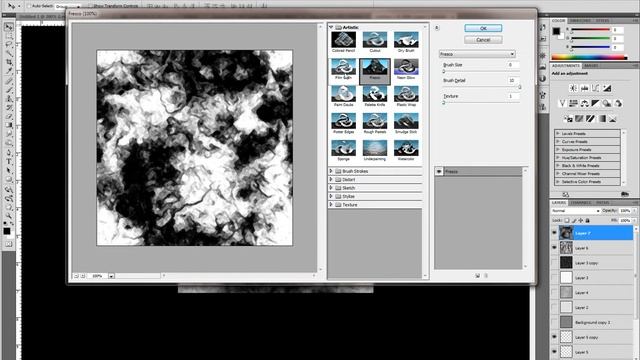Apply the Watercolor filter thumbnail
Screen dimensions: 640x360
point(406,150)
